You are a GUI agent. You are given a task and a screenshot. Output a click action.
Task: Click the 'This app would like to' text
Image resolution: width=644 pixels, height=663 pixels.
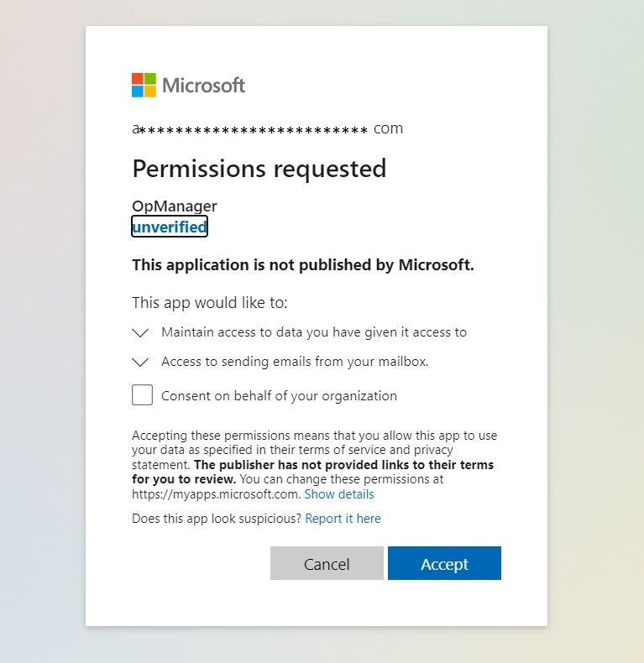[210, 302]
